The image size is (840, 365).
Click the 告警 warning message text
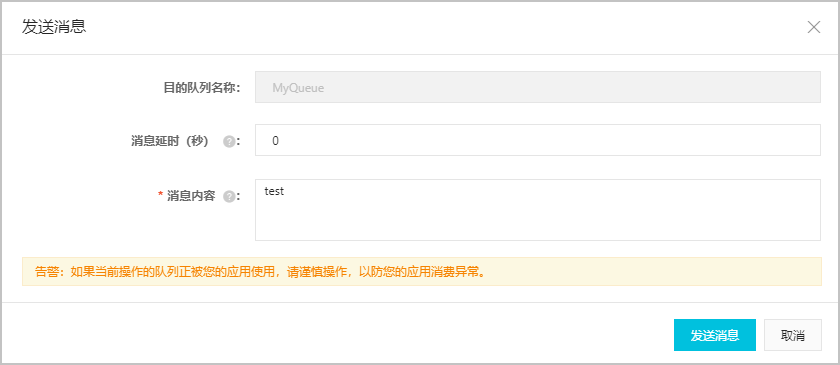coord(260,272)
